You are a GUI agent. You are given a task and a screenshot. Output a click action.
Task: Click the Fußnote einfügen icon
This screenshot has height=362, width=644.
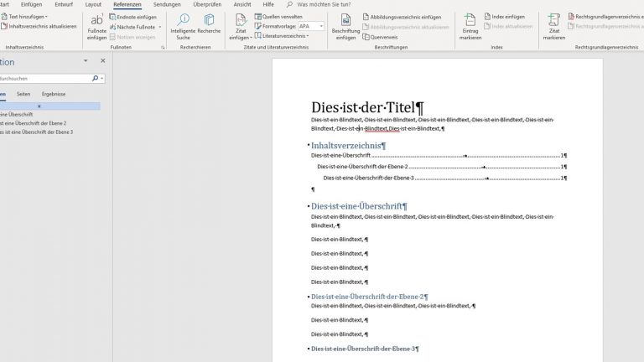96,20
